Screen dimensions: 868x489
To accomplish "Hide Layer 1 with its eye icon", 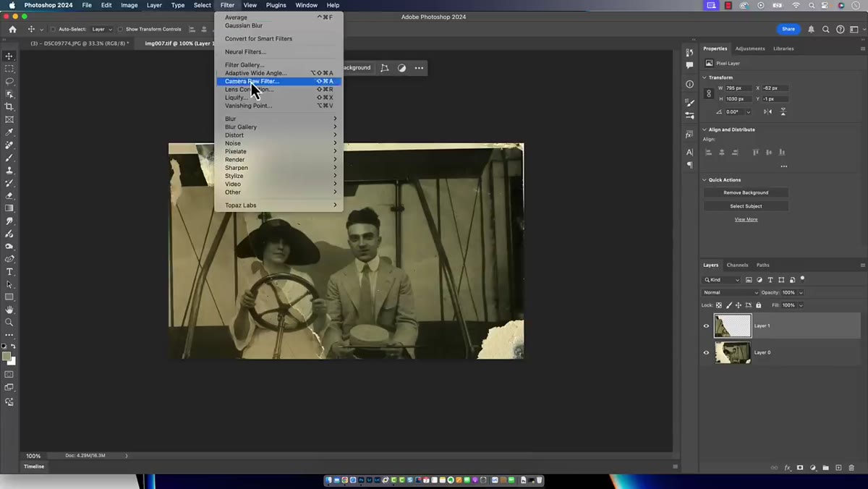I will point(707,326).
